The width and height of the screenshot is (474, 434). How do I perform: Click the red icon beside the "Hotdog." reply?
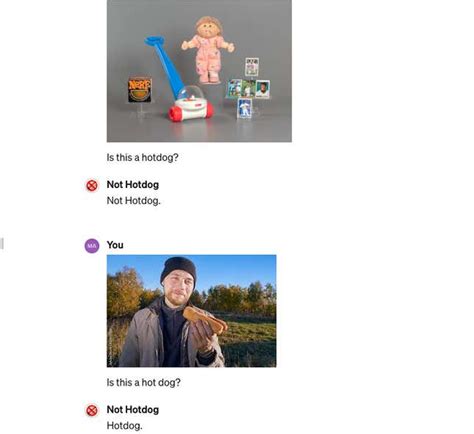point(92,410)
